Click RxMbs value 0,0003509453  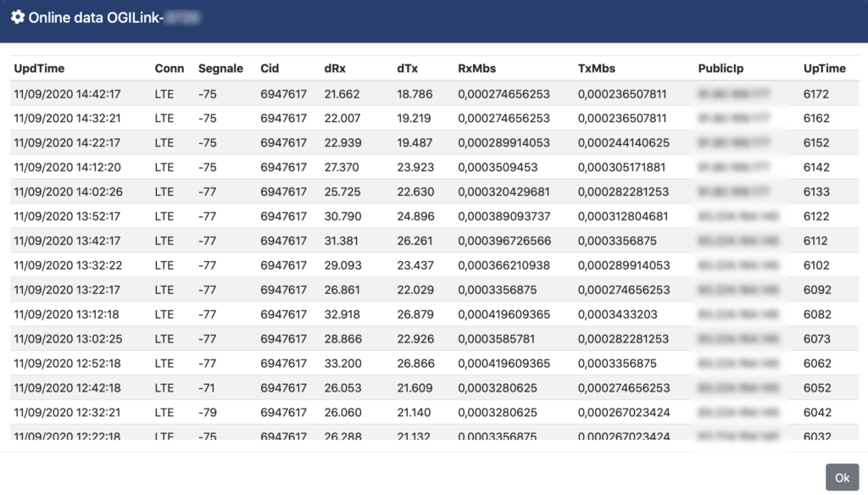click(498, 167)
